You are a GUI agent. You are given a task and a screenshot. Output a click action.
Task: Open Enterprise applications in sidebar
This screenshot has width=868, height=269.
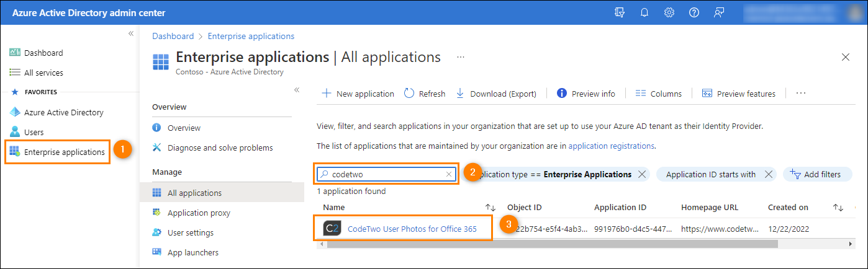(57, 152)
